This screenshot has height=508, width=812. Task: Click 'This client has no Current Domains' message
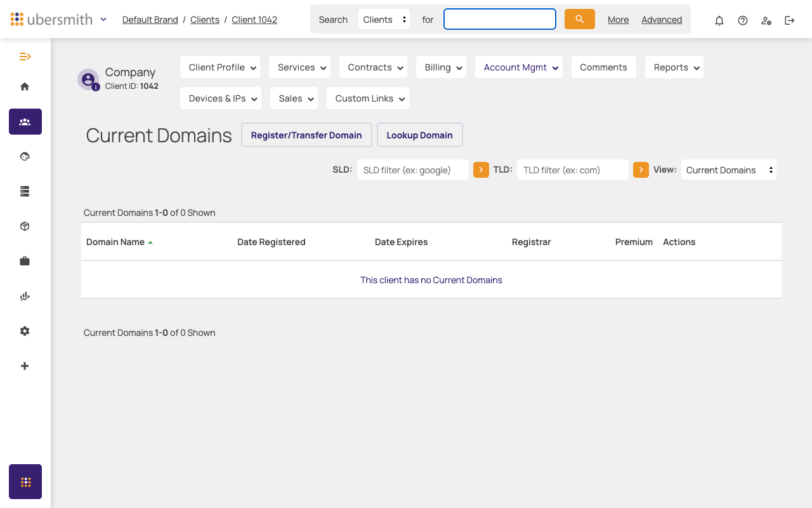(x=431, y=280)
